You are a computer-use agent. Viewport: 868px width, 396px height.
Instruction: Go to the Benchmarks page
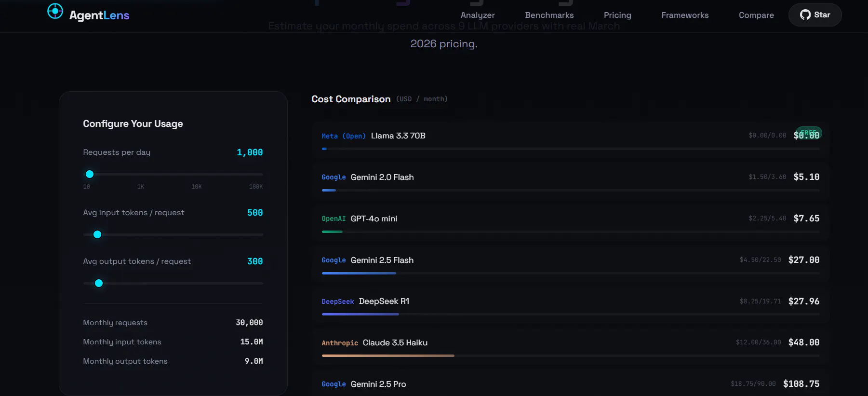[x=549, y=15]
